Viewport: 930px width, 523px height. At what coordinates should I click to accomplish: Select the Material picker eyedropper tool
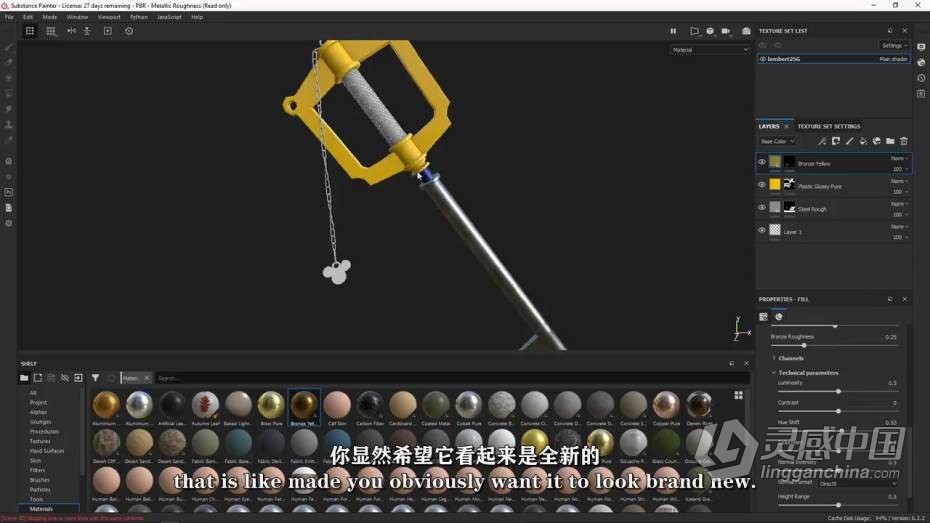9,140
